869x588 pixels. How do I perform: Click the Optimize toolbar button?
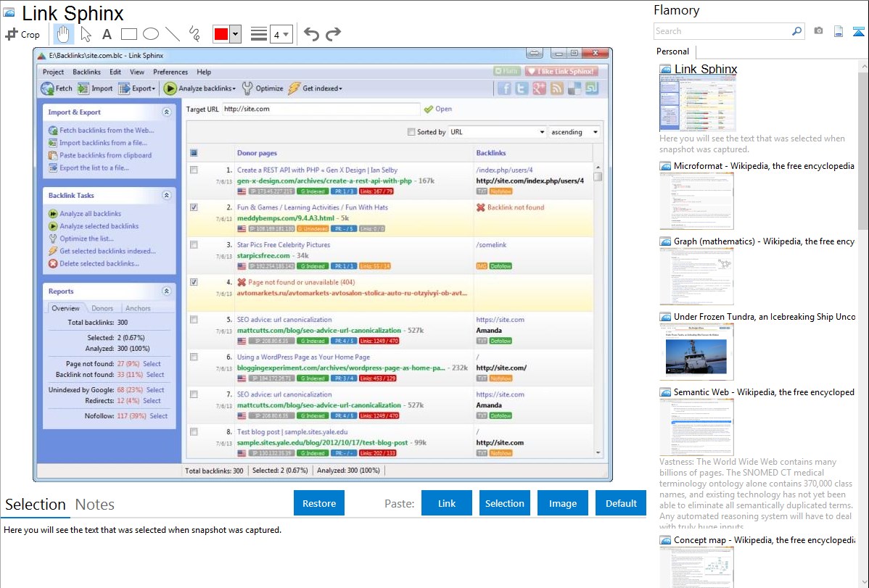tap(263, 88)
